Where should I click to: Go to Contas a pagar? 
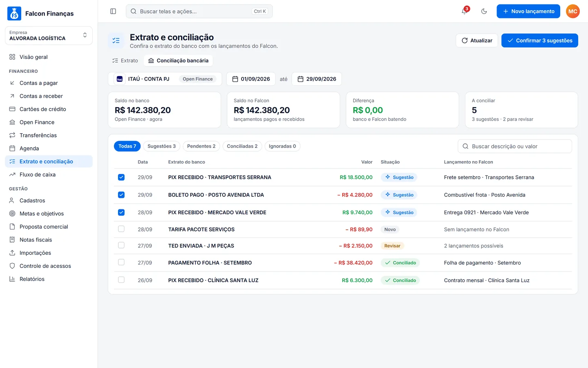(49, 83)
